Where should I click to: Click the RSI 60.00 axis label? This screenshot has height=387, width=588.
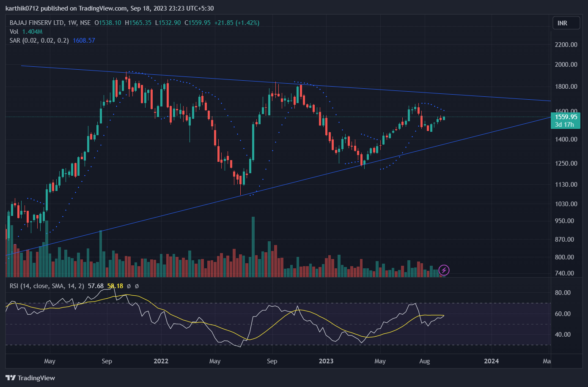tap(563, 313)
